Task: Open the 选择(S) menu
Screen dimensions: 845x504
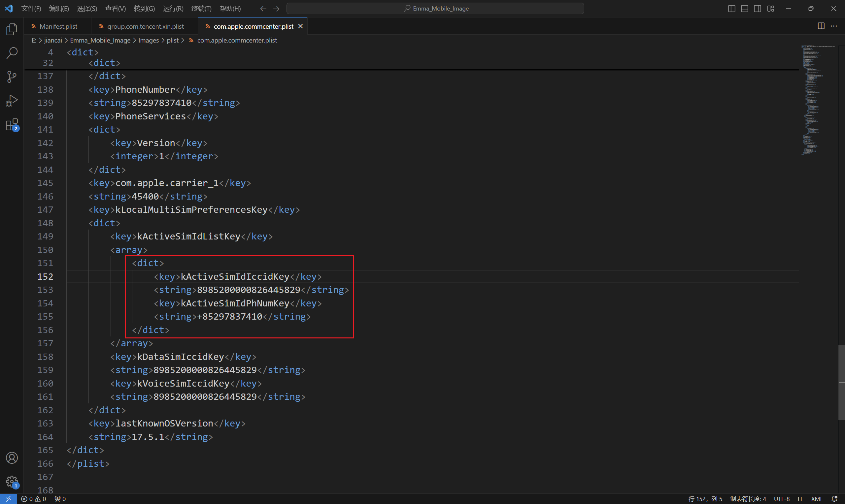Action: tap(87, 9)
